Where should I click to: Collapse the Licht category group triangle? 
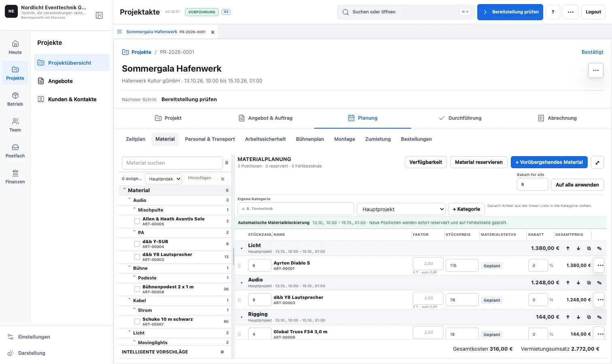[x=242, y=248]
